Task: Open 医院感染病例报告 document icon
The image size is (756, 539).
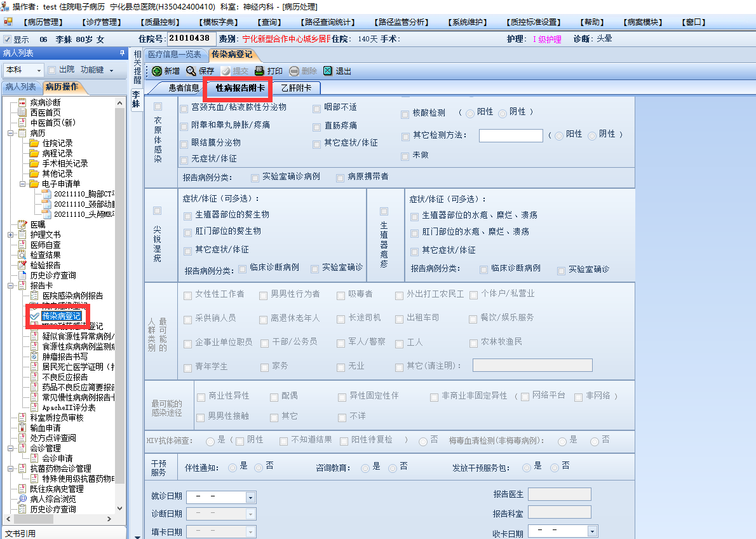Action: click(34, 296)
